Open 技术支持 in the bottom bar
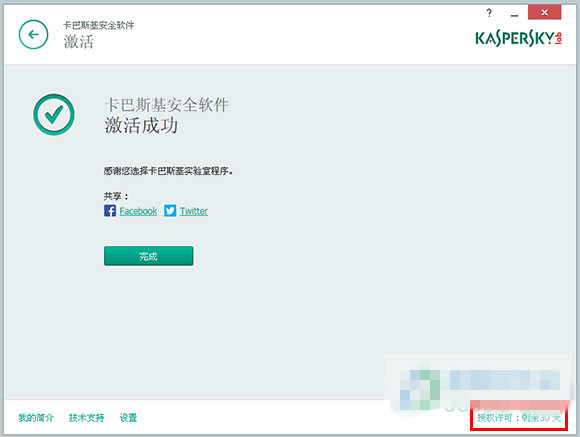 pyautogui.click(x=87, y=418)
